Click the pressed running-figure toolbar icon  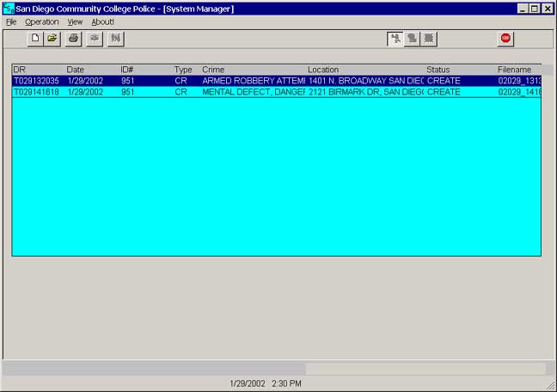[395, 39]
